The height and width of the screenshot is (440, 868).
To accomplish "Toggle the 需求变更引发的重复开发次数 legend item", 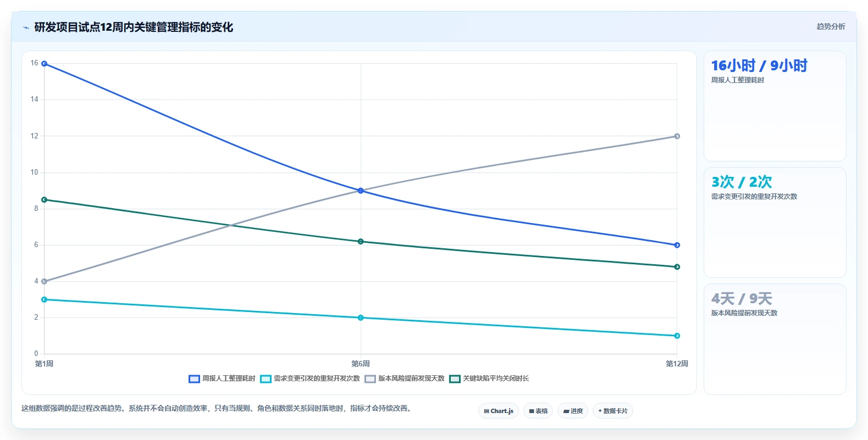I will pyautogui.click(x=310, y=378).
